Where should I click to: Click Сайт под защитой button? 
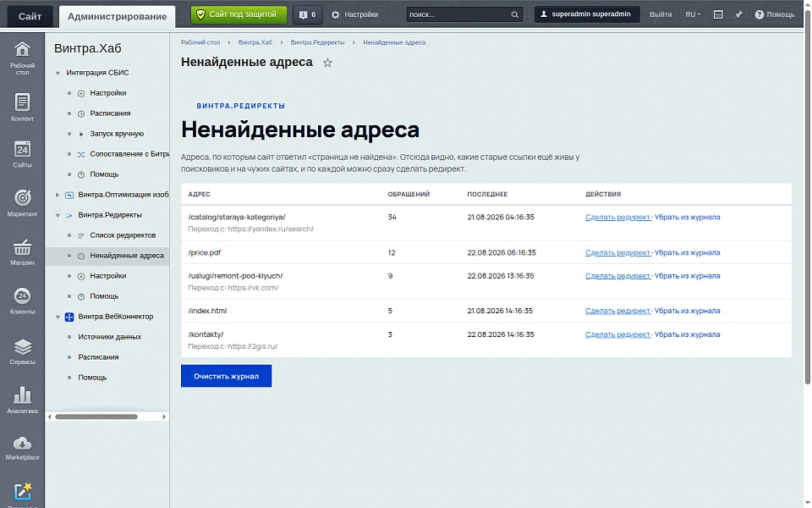pos(239,14)
